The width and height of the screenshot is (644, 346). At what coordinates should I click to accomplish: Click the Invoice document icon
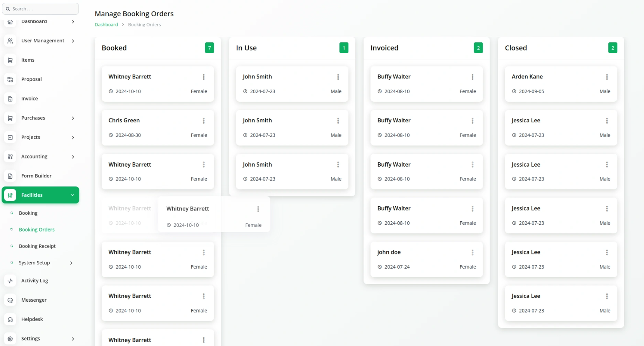point(10,99)
